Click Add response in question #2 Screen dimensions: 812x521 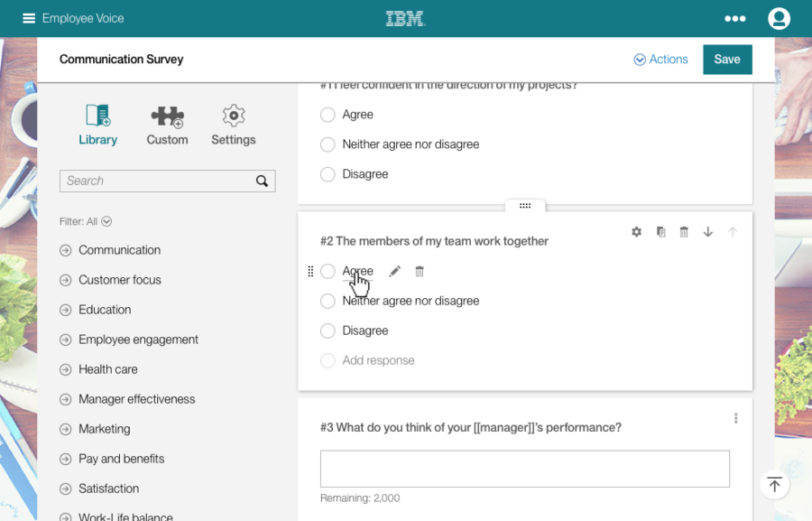tap(378, 360)
